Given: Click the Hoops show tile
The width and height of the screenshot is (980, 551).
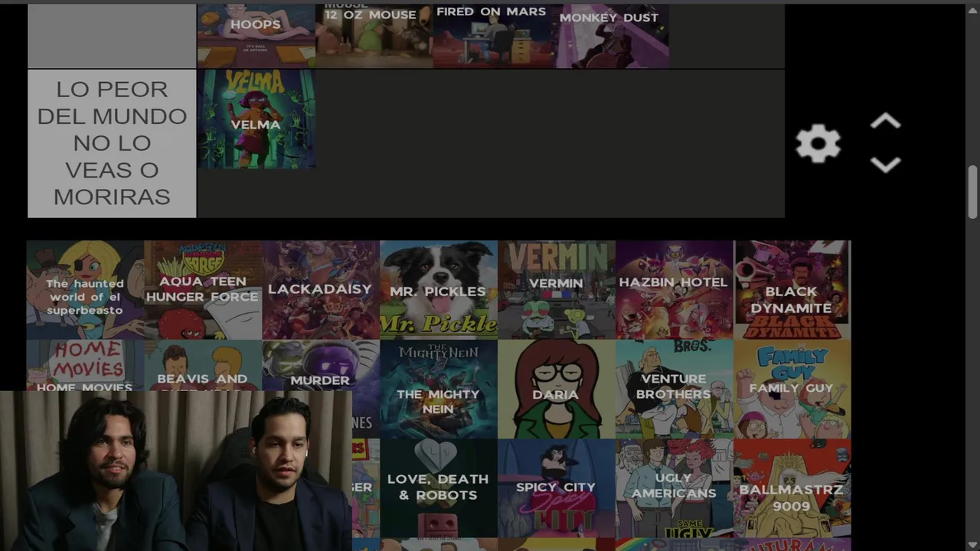Looking at the screenshot, I should (256, 35).
